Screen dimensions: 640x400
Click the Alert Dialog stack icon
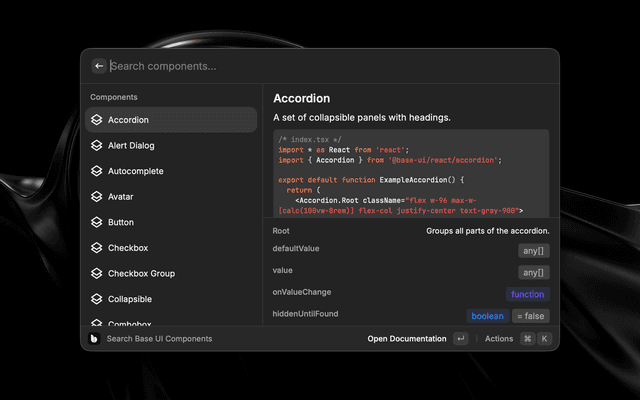click(x=96, y=145)
